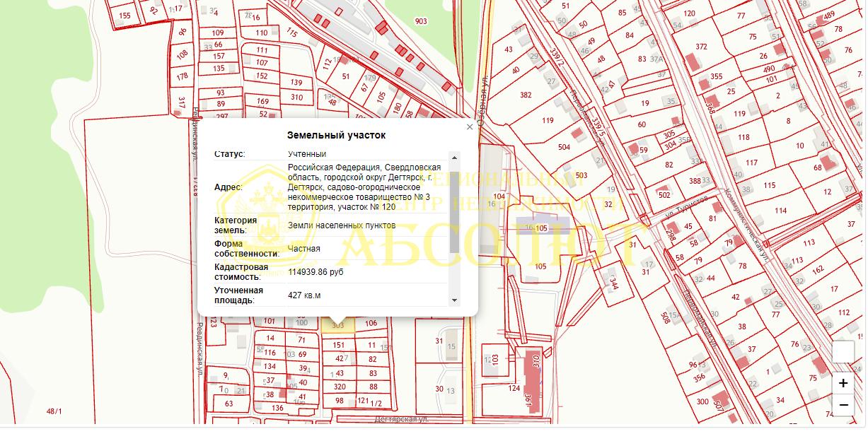Select map parcel 503
Image resolution: width=868 pixels, height=441 pixels.
[x=581, y=175]
